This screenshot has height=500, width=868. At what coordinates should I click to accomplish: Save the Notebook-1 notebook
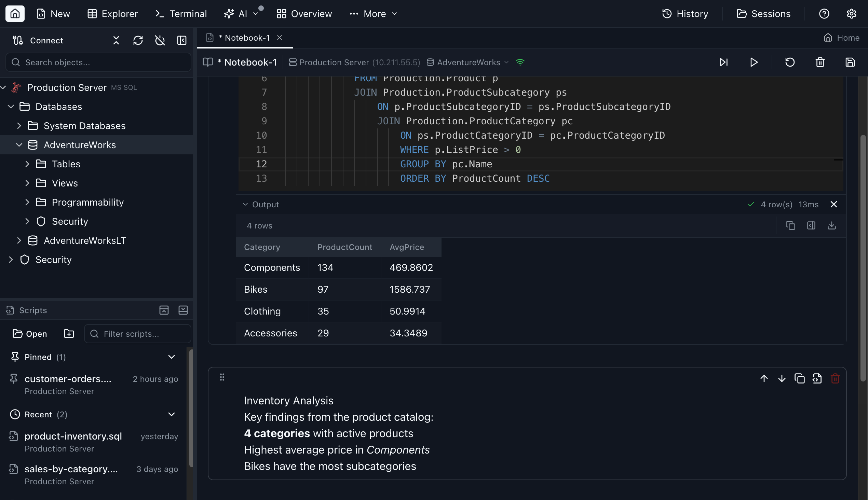pos(850,62)
